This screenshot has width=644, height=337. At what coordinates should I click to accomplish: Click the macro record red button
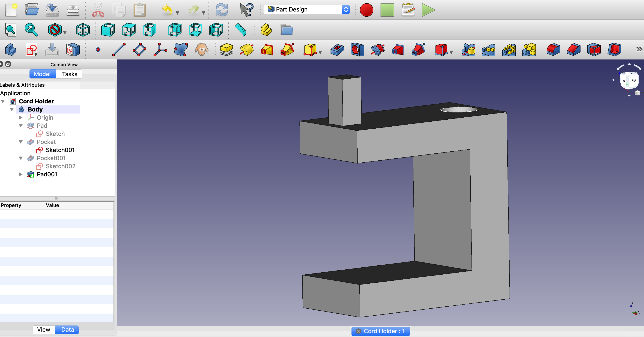pyautogui.click(x=366, y=10)
